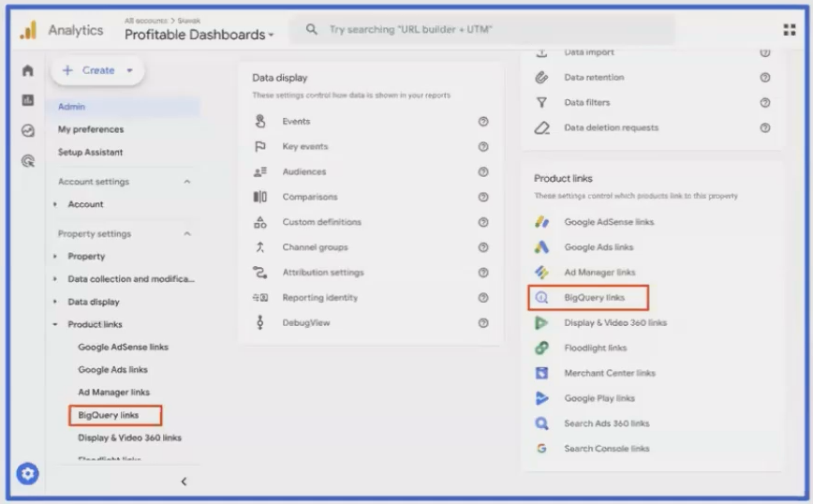This screenshot has width=813, height=504.
Task: Open the Search Console links entry
Action: coord(607,449)
